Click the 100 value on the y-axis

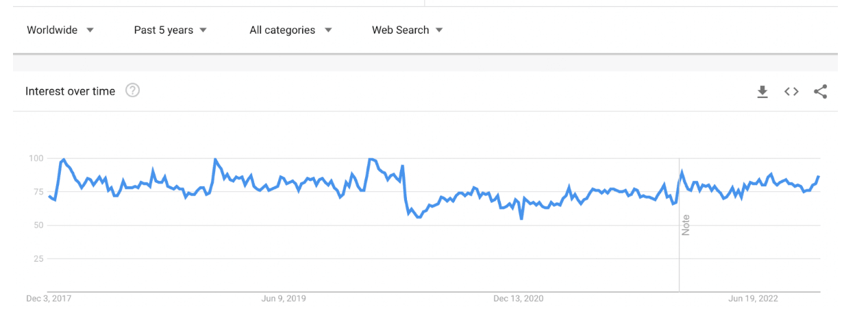(x=36, y=158)
